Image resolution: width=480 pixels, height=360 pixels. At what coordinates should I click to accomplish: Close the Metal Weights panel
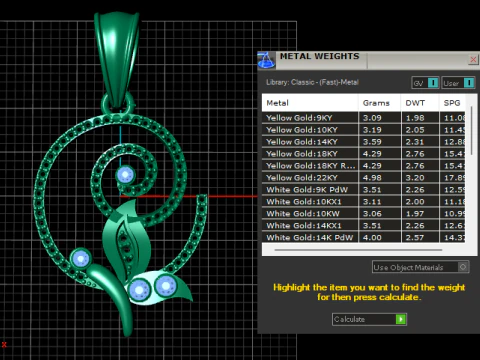point(473,60)
